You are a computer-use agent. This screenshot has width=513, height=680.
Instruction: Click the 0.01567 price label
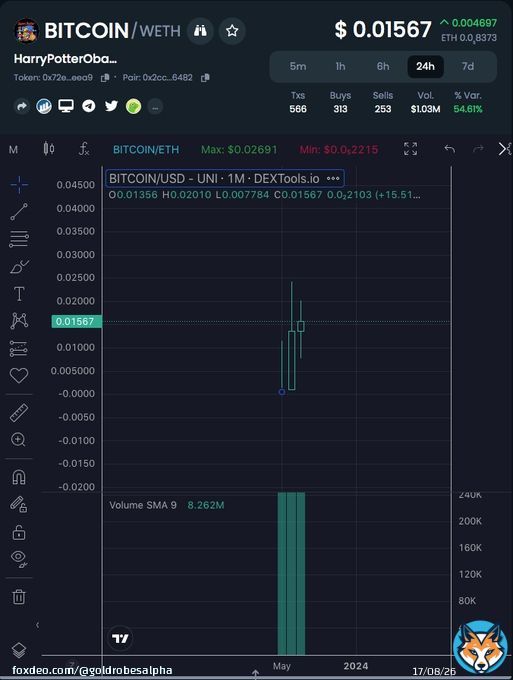77,321
